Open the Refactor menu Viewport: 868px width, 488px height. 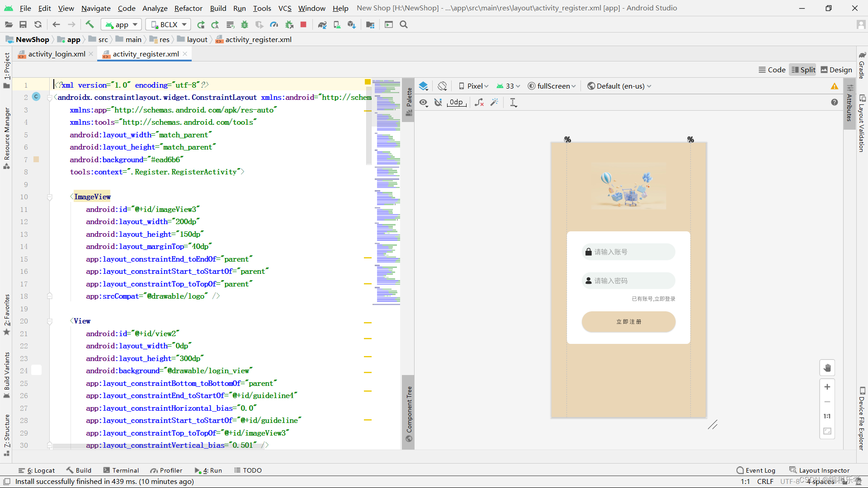pyautogui.click(x=188, y=8)
